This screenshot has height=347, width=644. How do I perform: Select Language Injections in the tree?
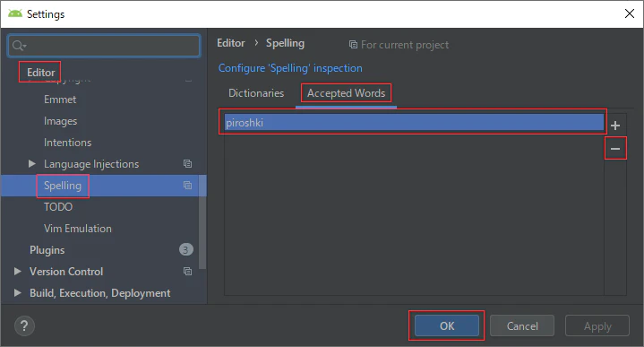coord(91,163)
